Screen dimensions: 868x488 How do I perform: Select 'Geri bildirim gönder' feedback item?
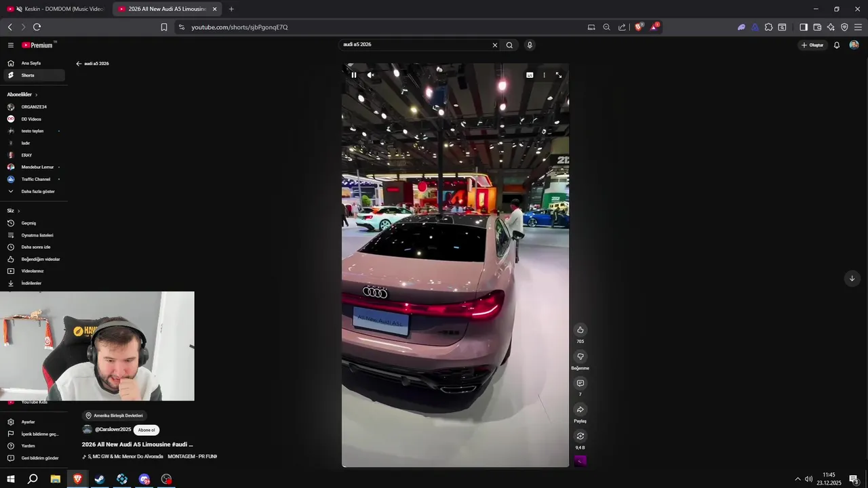click(x=33, y=458)
